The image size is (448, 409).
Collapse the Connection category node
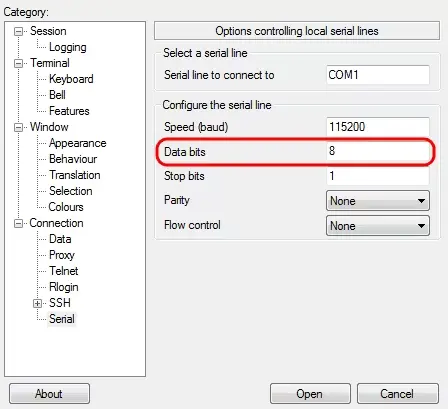click(x=19, y=223)
